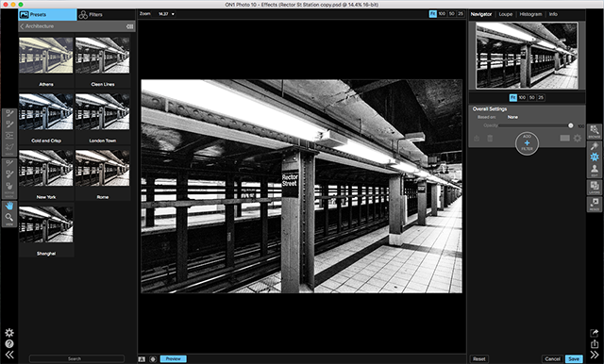Select the Masking Brush tool
The width and height of the screenshot is (604, 364).
9,113
